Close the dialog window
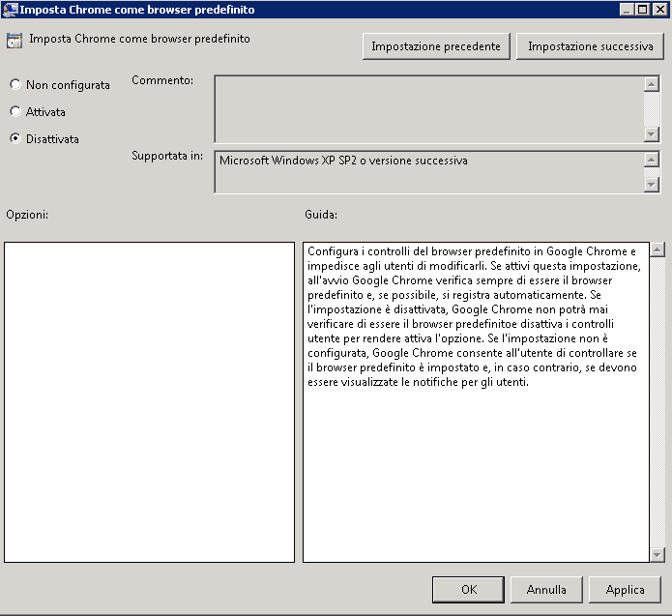Screen dimensions: 672x616 pyautogui.click(x=660, y=10)
